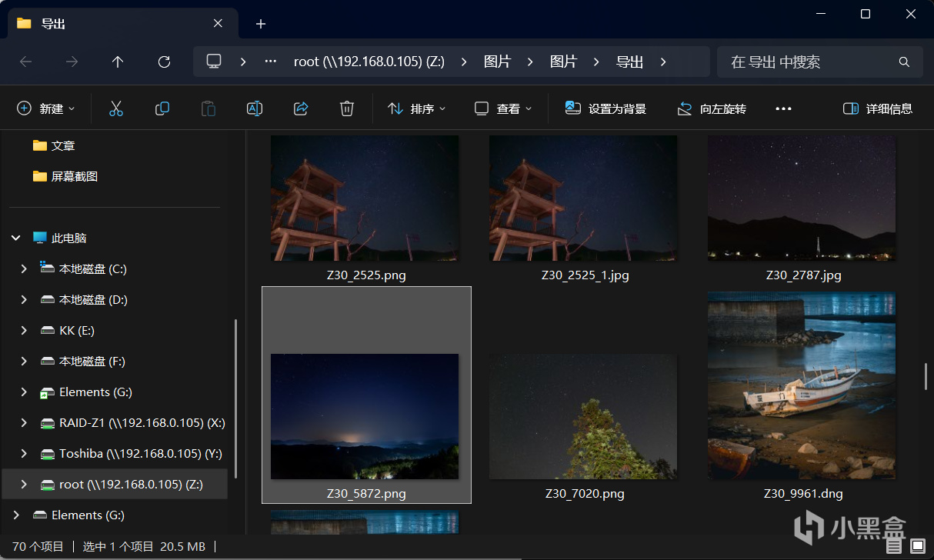Screen dimensions: 934x560
Task: Click the first 图片 breadcrumb segment
Action: coord(497,62)
